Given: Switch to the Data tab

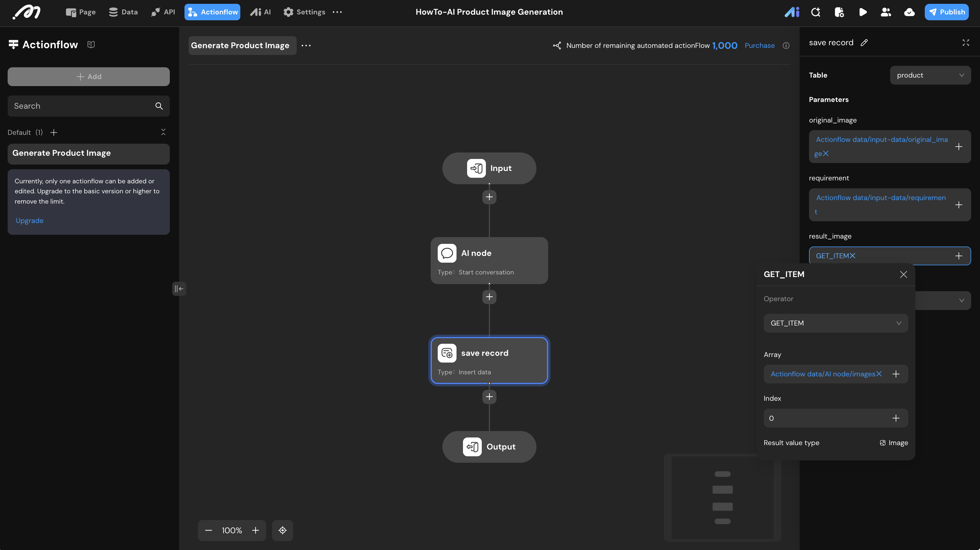Looking at the screenshot, I should click(x=123, y=12).
